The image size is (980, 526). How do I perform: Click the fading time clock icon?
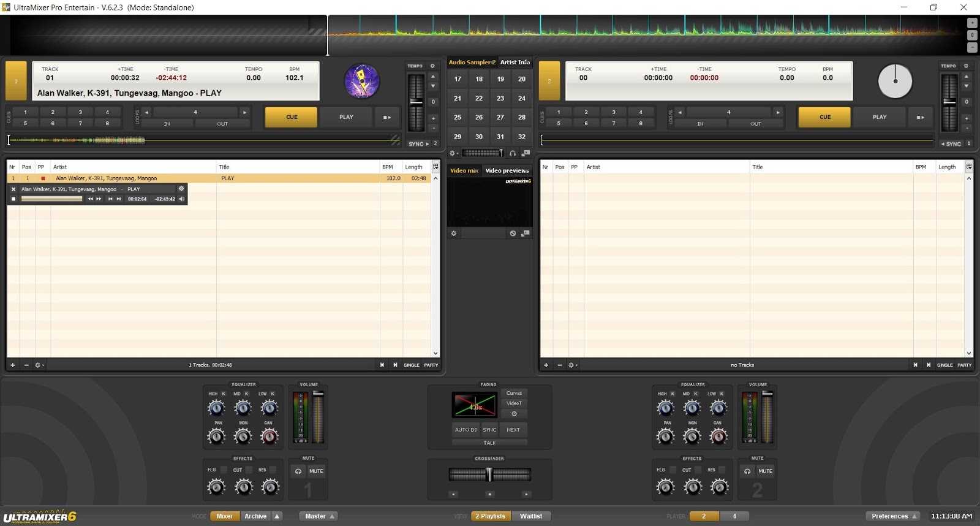[514, 414]
